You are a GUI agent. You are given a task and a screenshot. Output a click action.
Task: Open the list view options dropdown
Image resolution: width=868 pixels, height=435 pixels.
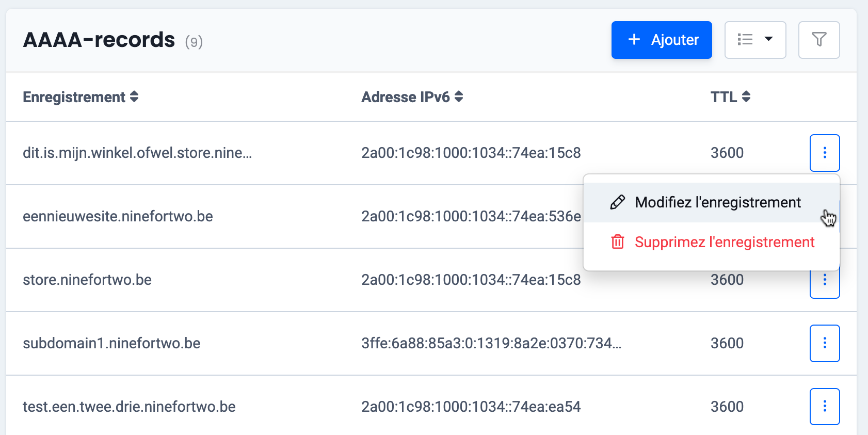pos(755,40)
